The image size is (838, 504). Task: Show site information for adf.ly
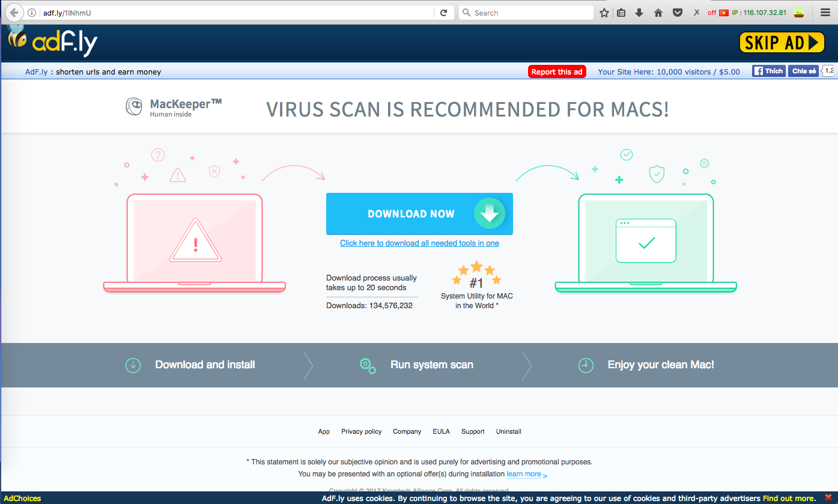pos(32,13)
